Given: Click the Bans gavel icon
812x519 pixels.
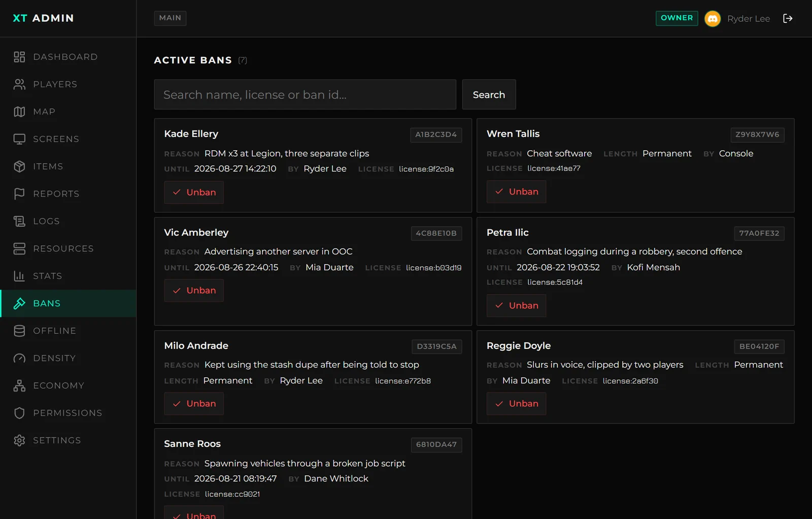Looking at the screenshot, I should [x=19, y=304].
